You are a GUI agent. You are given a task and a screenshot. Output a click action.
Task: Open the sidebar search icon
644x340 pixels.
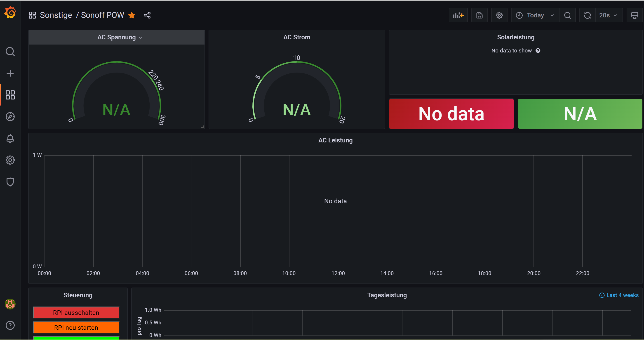(x=10, y=52)
